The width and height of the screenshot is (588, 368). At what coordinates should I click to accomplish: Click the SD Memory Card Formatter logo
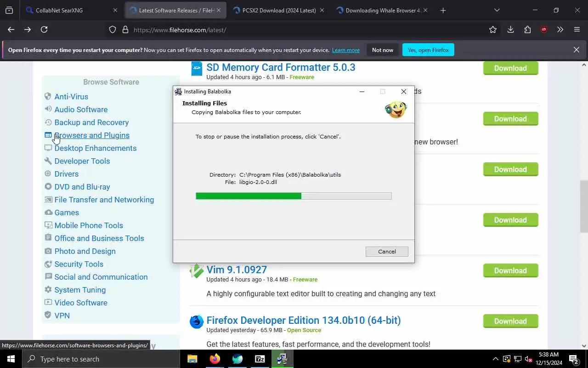(x=197, y=68)
